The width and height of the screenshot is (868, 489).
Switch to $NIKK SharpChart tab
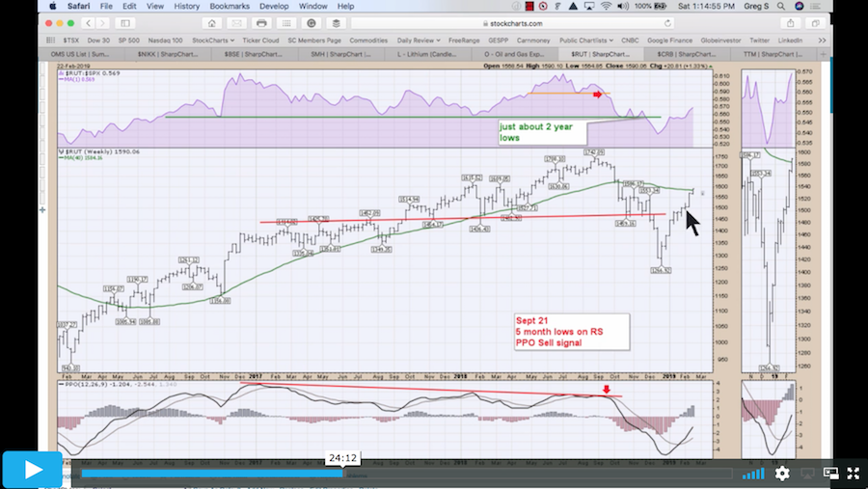[x=168, y=54]
